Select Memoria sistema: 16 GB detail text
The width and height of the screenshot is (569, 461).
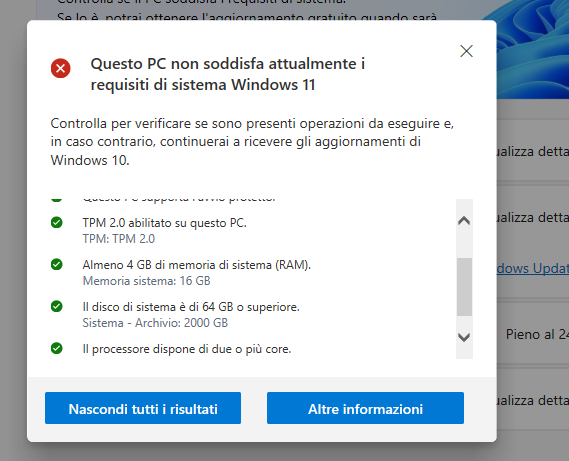coord(147,281)
